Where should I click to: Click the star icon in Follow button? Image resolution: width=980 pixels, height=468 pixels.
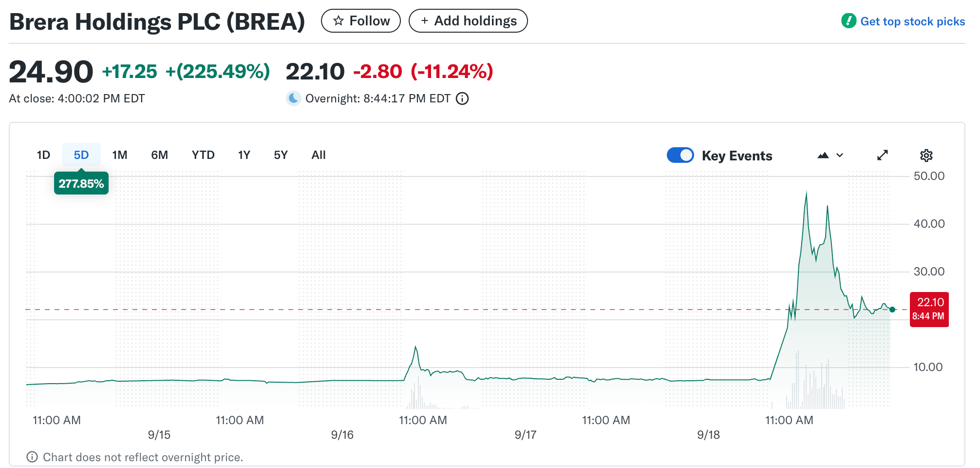pyautogui.click(x=339, y=21)
